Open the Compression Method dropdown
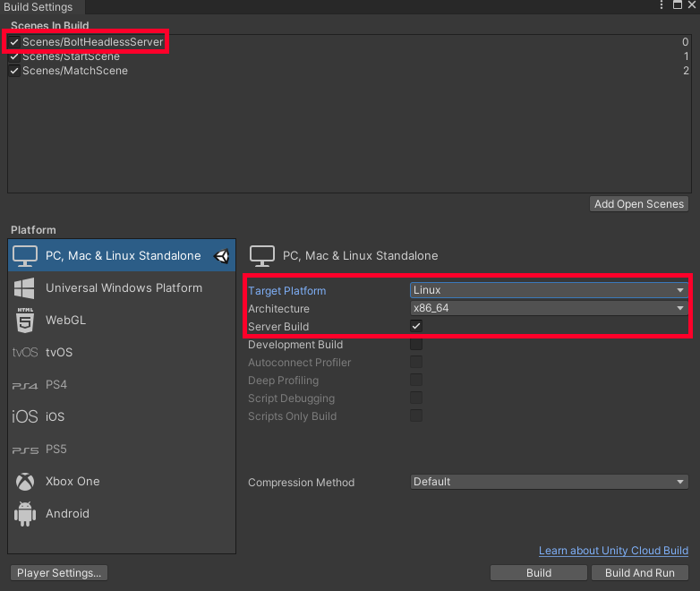 549,482
